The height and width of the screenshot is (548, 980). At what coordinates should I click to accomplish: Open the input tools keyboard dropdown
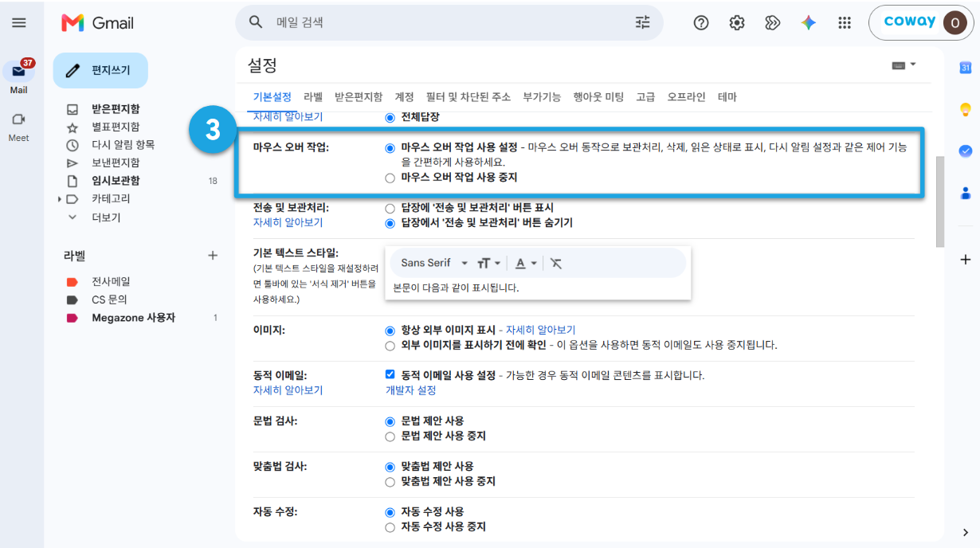point(904,65)
